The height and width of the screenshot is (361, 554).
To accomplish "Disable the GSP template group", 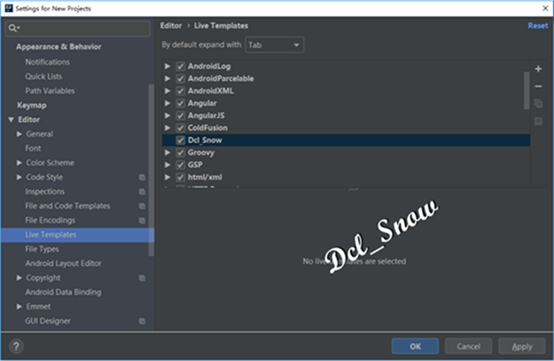I will 181,165.
